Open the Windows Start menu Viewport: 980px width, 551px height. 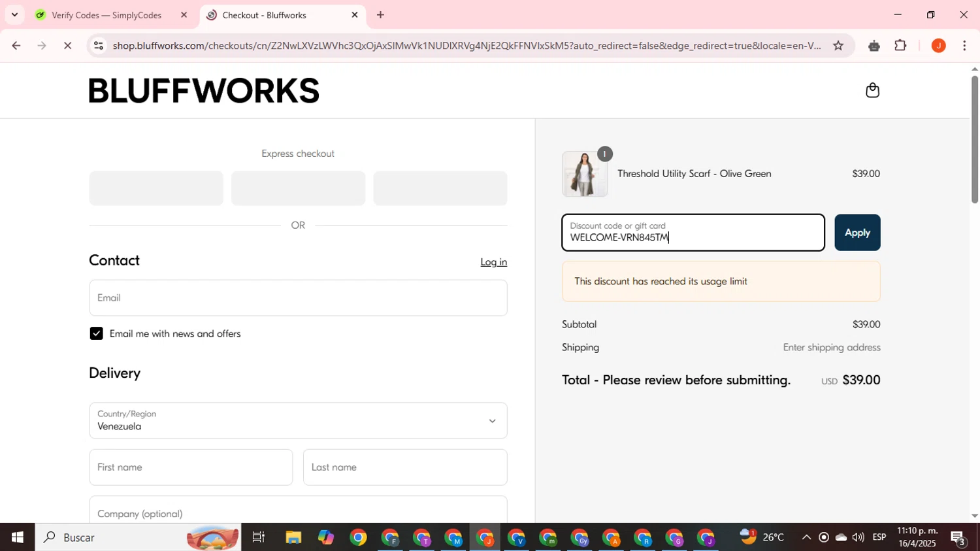click(18, 537)
